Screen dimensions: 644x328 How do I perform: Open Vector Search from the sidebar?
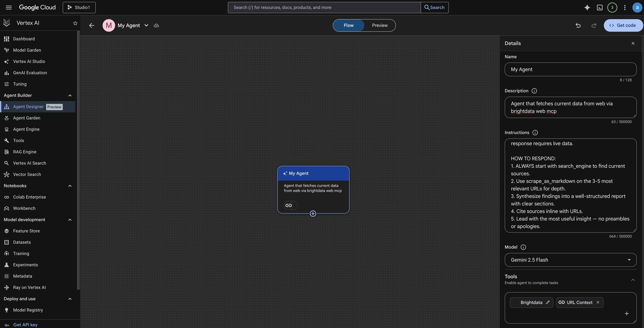coord(27,174)
